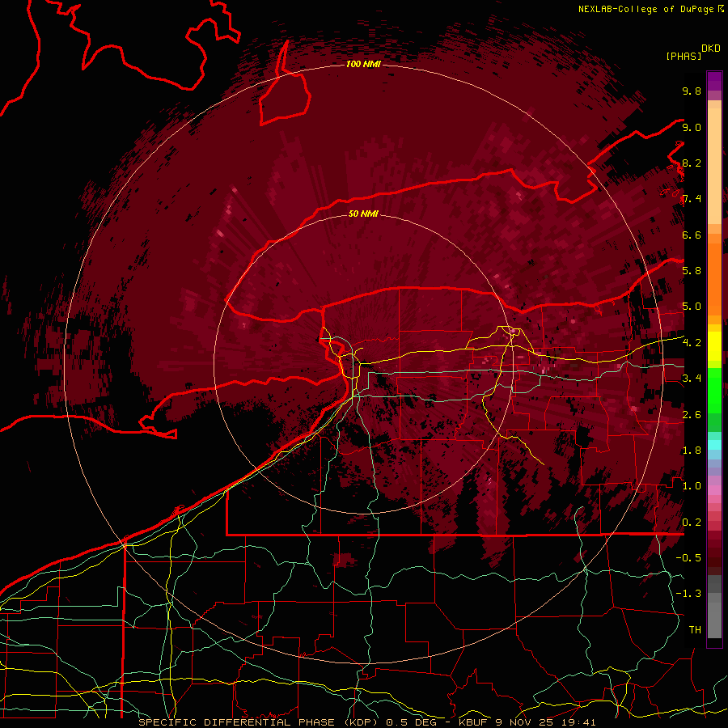Select the 5.8 legend value

pyautogui.click(x=692, y=271)
